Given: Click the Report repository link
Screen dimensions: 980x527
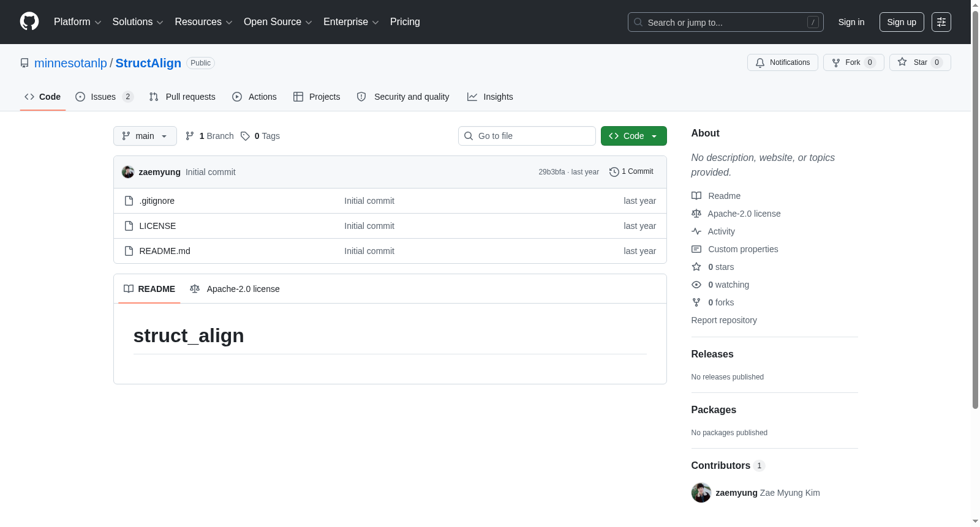Looking at the screenshot, I should (x=724, y=320).
